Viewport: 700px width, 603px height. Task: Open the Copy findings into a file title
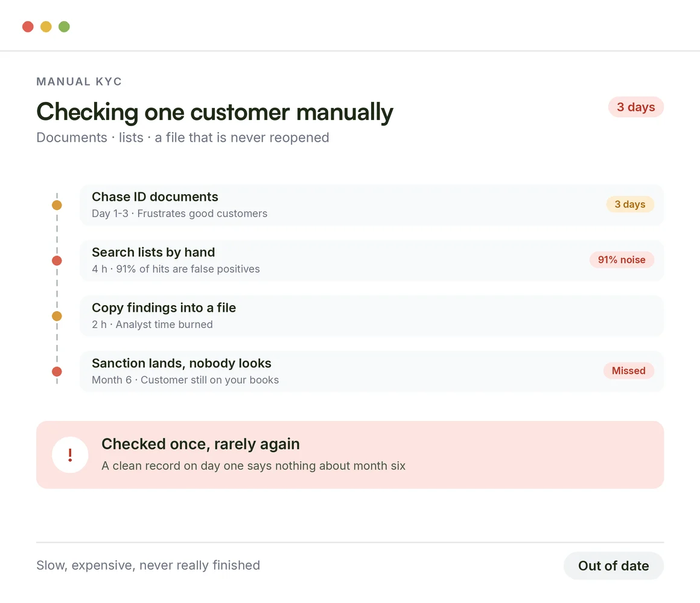click(x=164, y=308)
